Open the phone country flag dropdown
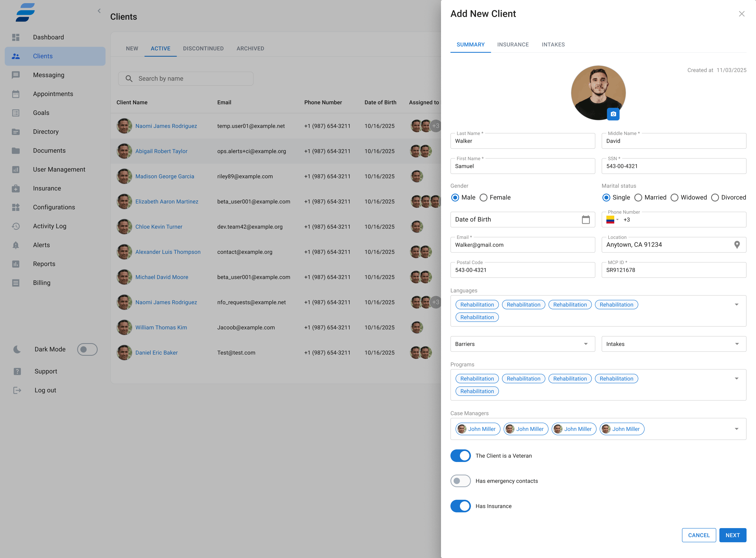This screenshot has height=558, width=756. tap(612, 220)
